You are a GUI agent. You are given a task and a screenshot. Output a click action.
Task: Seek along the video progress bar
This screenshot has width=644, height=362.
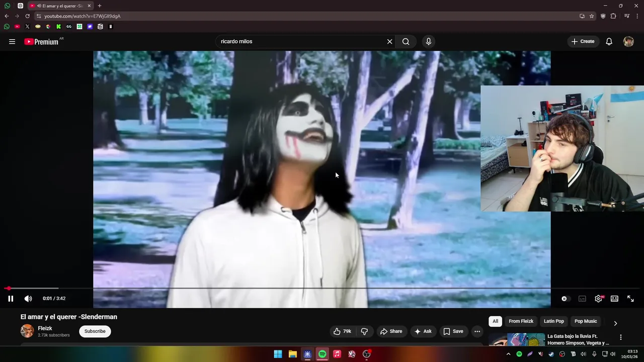tap(322, 289)
